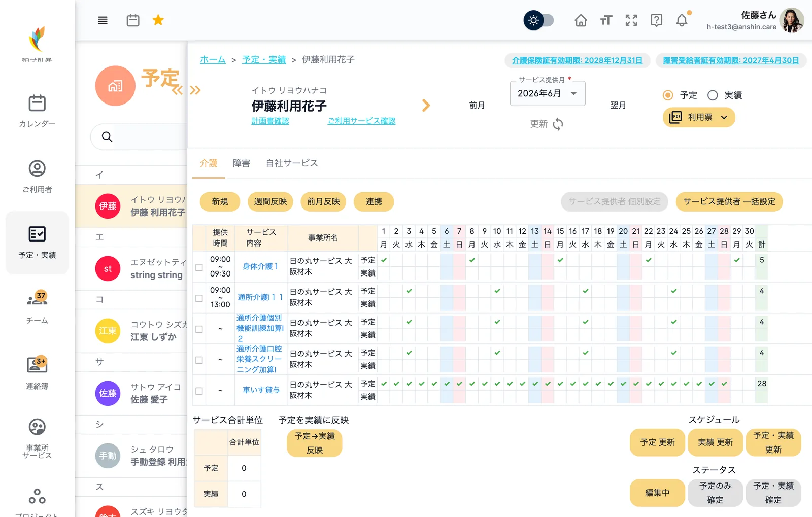Click the ご利用サービス確認 link
Viewport: 812px width, 517px height.
pos(361,121)
